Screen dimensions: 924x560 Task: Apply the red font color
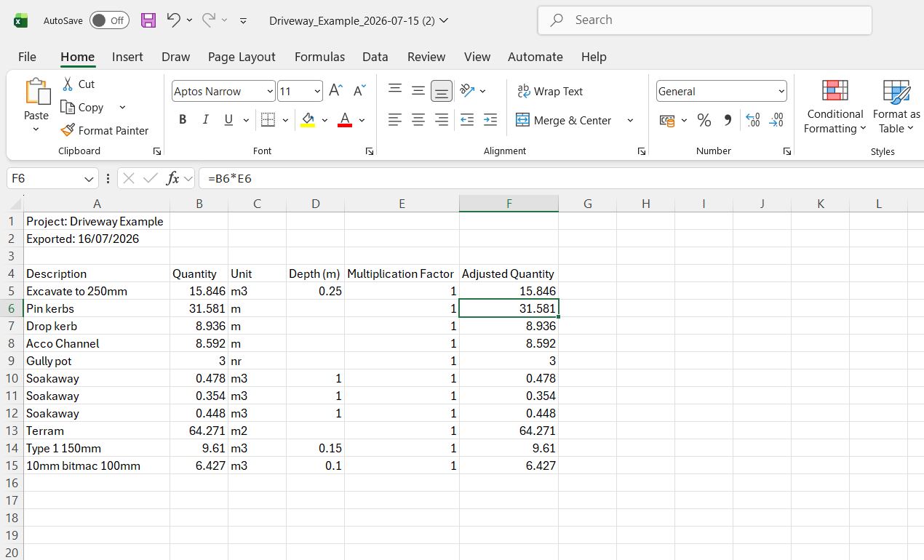click(x=345, y=120)
